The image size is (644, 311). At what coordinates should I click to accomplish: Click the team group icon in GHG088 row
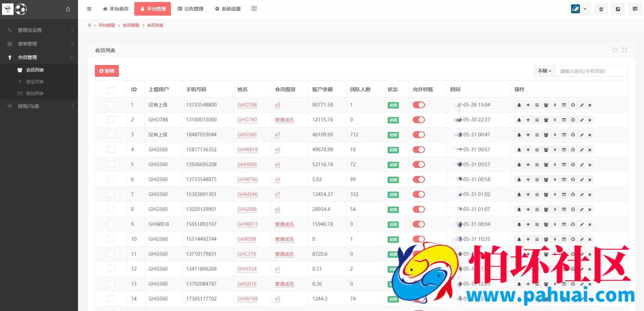546,210
